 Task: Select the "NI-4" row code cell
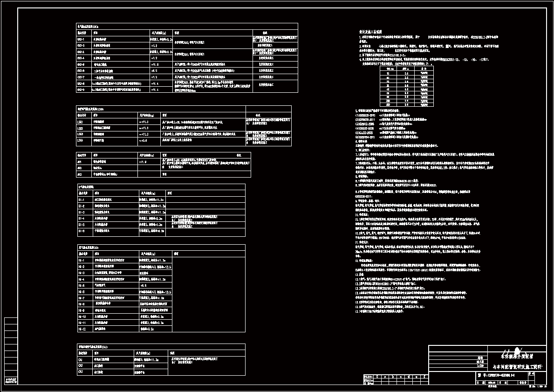85,279
